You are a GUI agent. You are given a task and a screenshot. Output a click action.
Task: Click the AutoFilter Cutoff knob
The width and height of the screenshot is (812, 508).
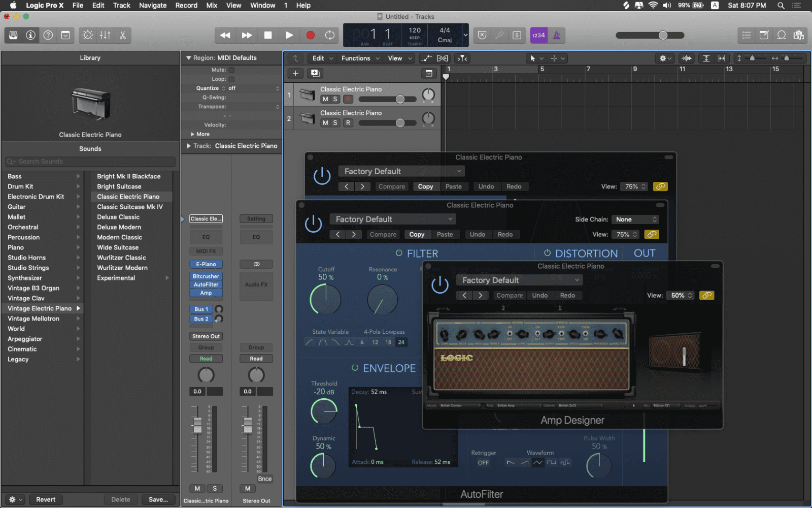click(x=325, y=299)
